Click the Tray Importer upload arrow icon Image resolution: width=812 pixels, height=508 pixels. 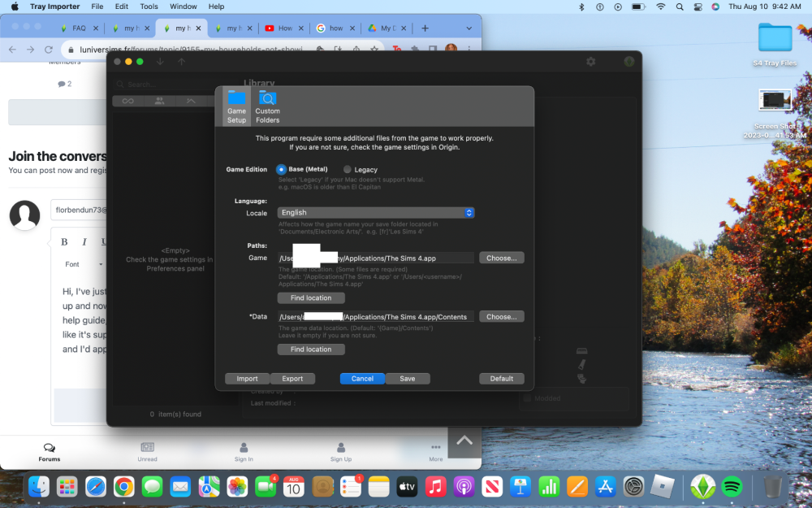[x=181, y=62]
